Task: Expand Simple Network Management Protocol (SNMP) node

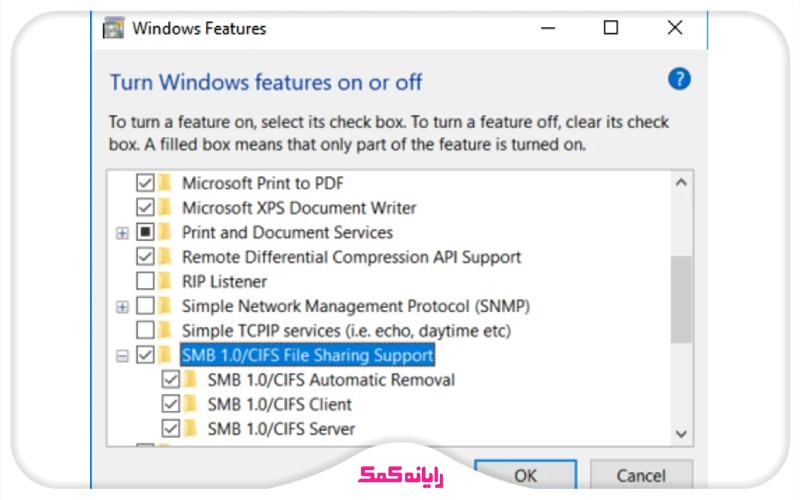Action: coord(122,306)
